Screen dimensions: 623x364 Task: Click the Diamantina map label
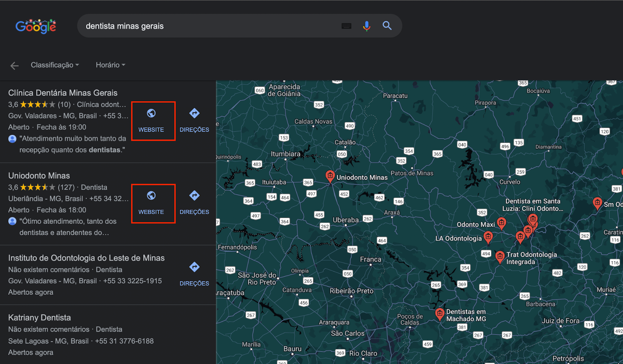click(548, 147)
